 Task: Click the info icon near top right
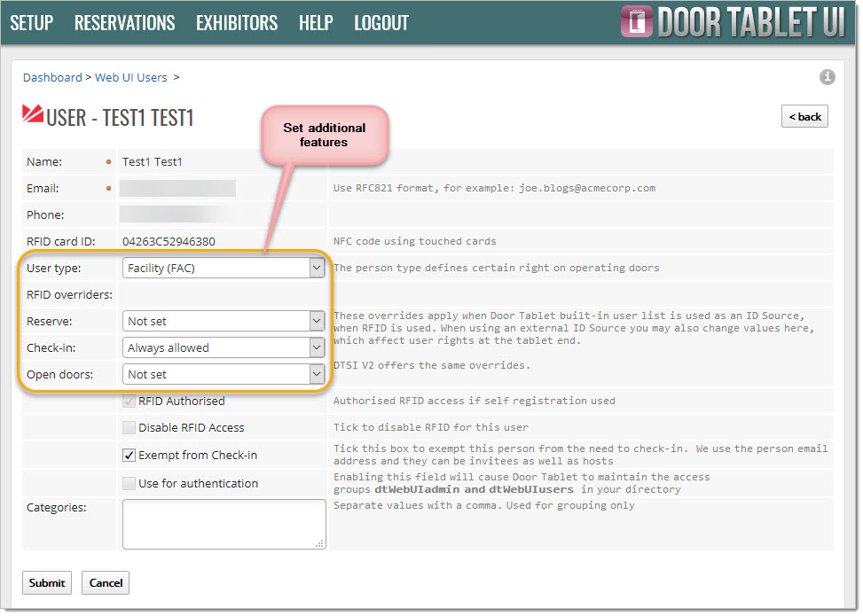tap(827, 77)
